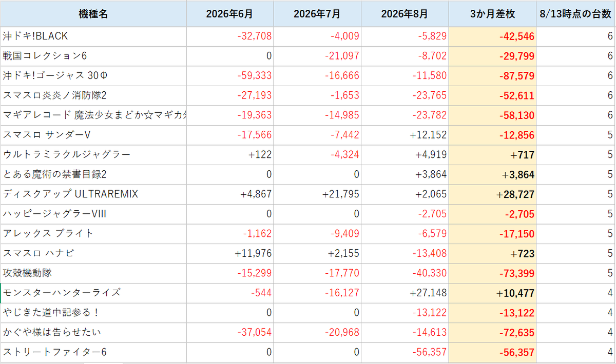Select the -59,333 June cell
The width and height of the screenshot is (616, 364).
coord(230,76)
